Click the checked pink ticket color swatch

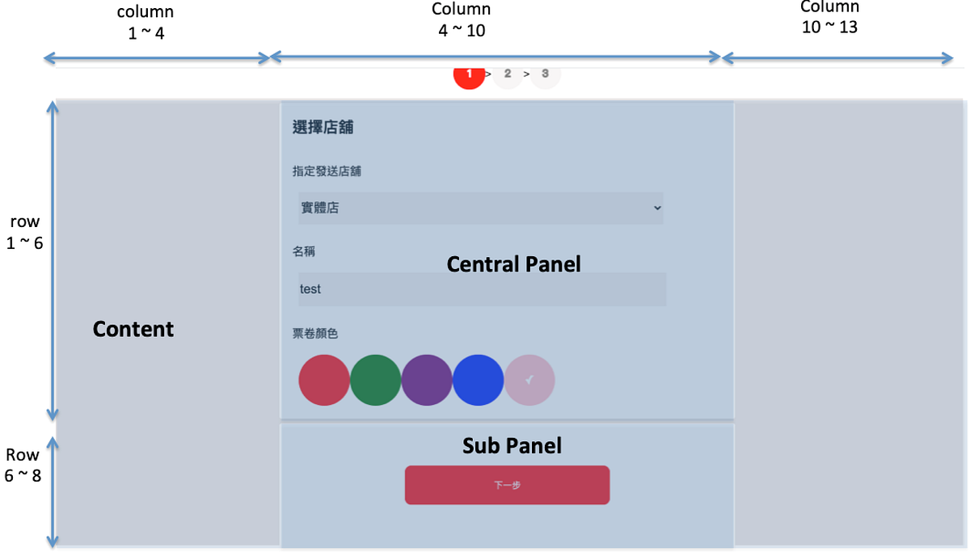529,379
